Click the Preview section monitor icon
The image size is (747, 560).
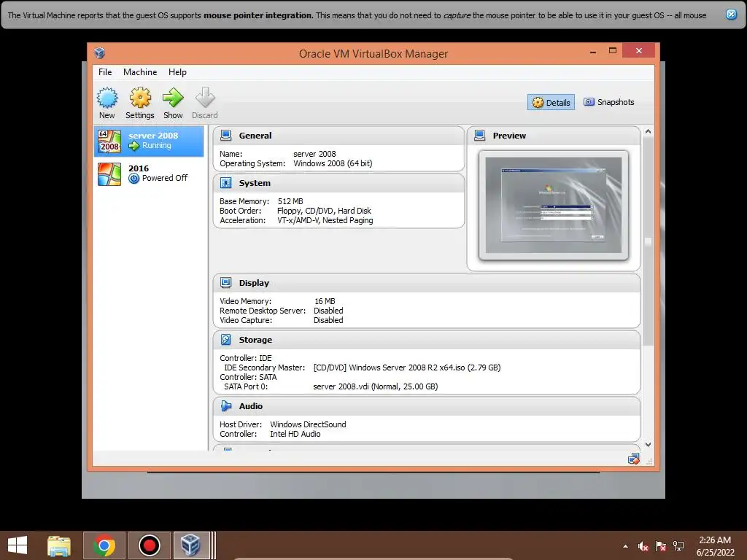tap(480, 135)
